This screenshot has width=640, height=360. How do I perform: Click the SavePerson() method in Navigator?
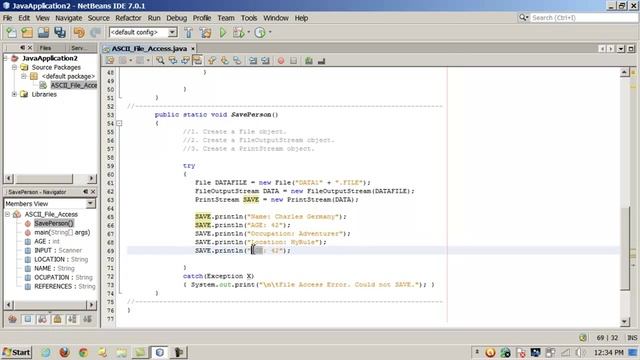click(53, 223)
